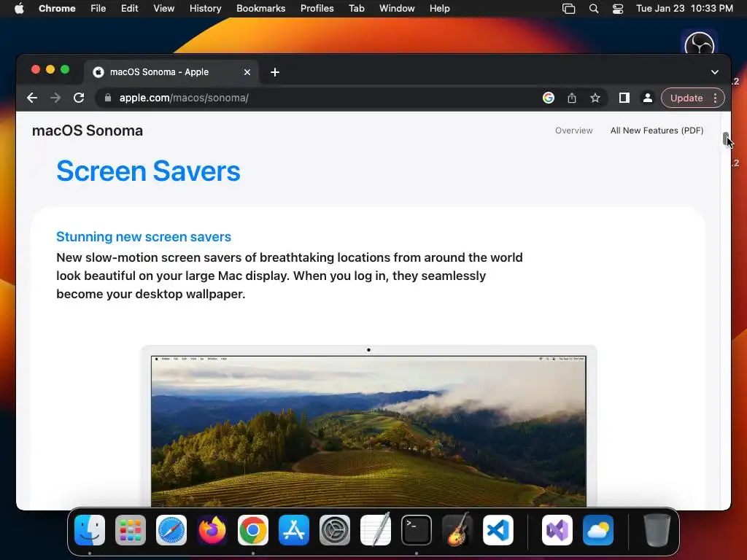The width and height of the screenshot is (747, 560).
Task: Click the macOS Sonoma page title
Action: pos(88,131)
